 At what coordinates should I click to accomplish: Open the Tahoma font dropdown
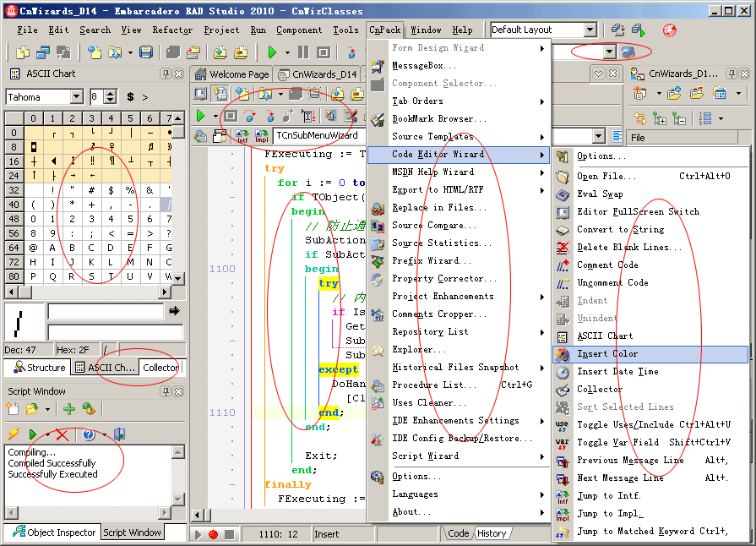pos(76,96)
